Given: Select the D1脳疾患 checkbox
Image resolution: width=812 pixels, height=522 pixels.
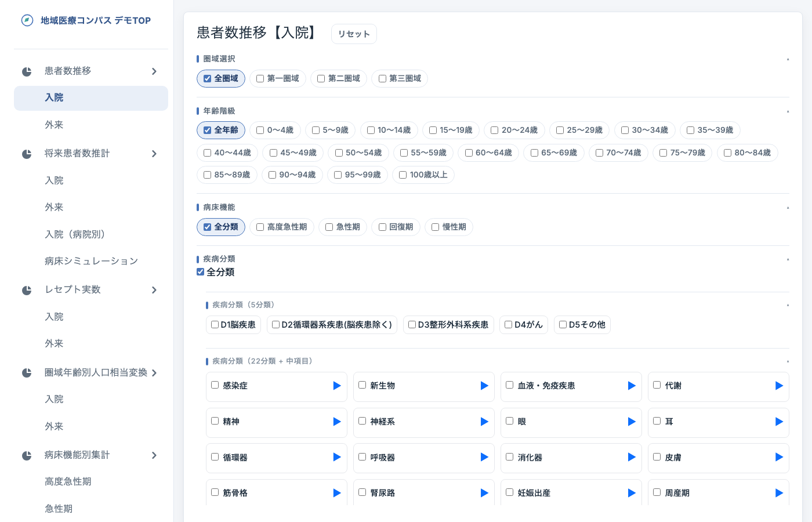Looking at the screenshot, I should coord(215,325).
